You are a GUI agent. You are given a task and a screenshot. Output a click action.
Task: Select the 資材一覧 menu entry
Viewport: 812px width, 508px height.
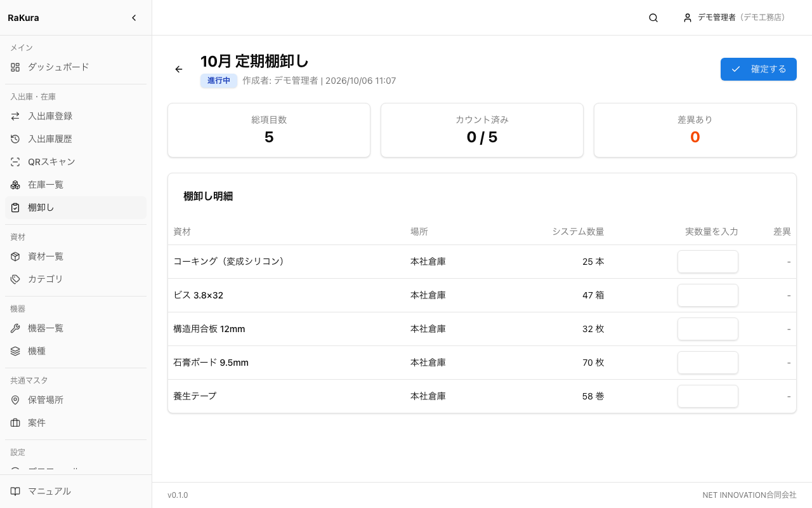75,257
